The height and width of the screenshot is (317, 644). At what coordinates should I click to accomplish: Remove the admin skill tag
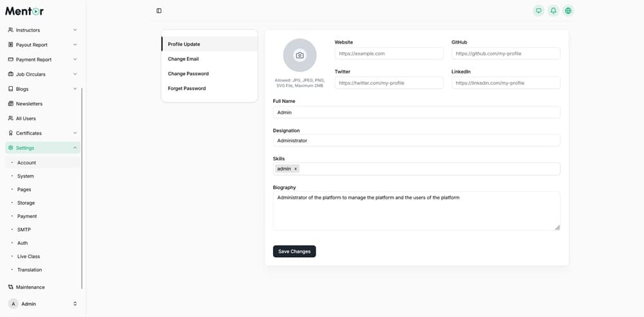point(296,169)
